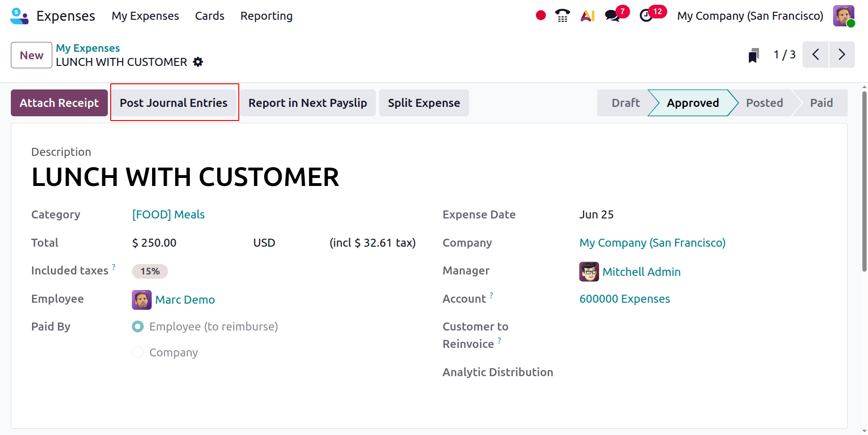This screenshot has width=868, height=435.
Task: Open Marc Demo employee link
Action: pos(185,300)
